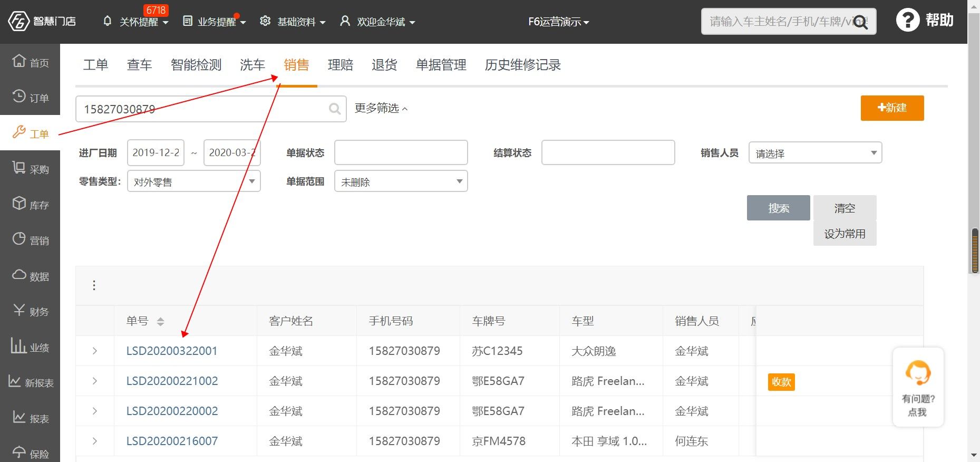Click the top search magnifier icon

[860, 22]
